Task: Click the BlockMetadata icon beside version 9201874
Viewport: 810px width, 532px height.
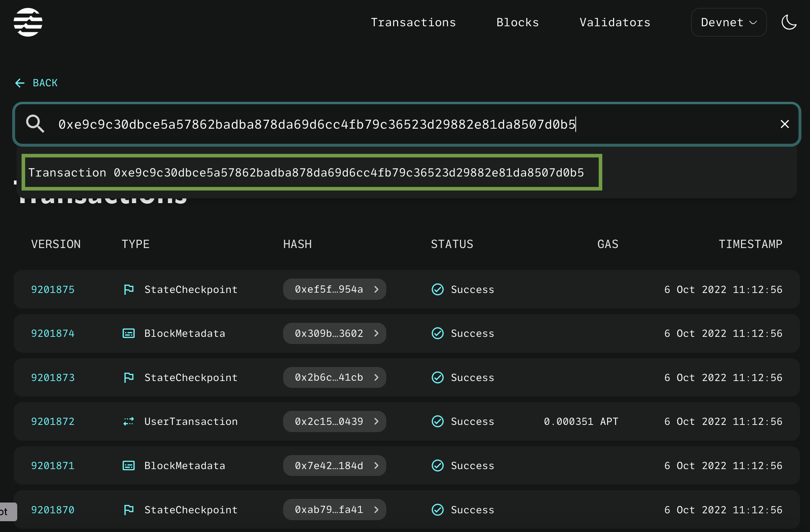Action: pyautogui.click(x=129, y=333)
